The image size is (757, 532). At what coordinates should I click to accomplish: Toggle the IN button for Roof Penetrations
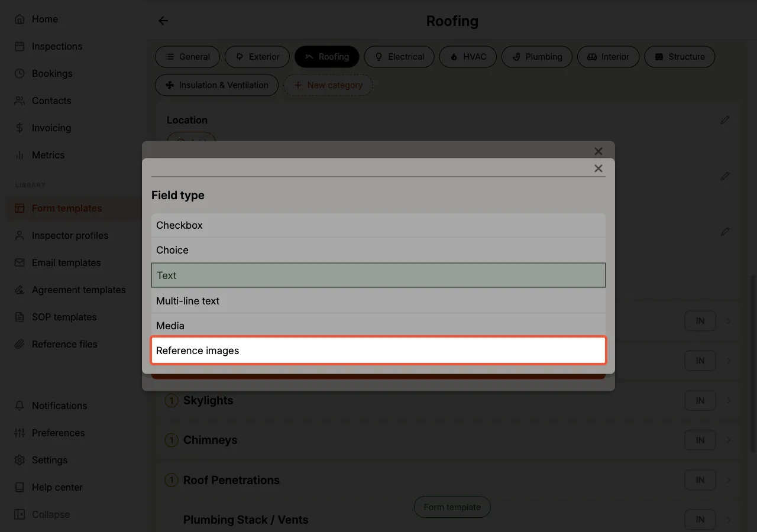(x=700, y=480)
